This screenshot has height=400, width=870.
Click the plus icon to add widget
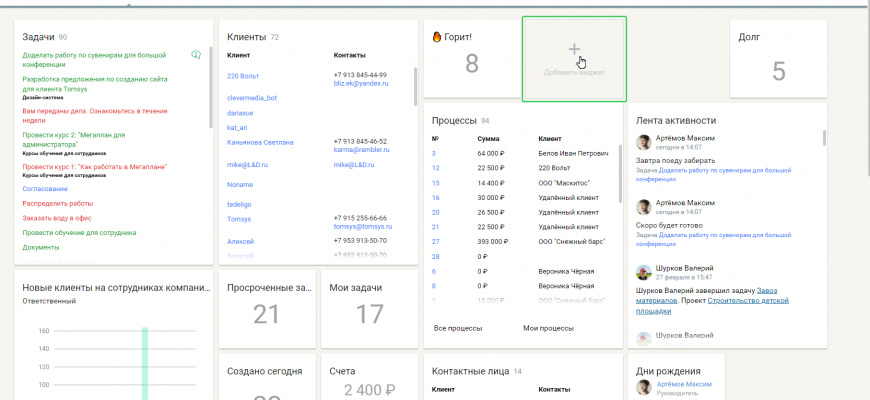click(574, 49)
